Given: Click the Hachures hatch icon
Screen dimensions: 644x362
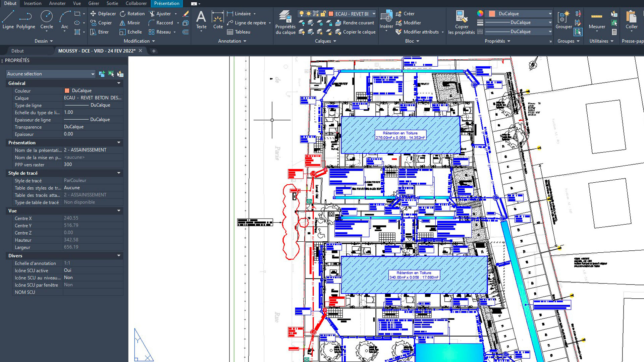Looking at the screenshot, I should tap(77, 32).
